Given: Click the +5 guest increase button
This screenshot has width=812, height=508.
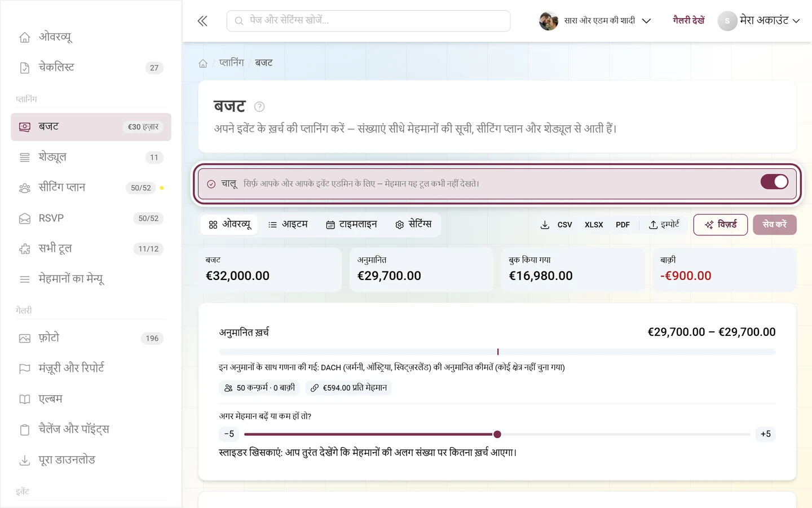Looking at the screenshot, I should pos(766,434).
